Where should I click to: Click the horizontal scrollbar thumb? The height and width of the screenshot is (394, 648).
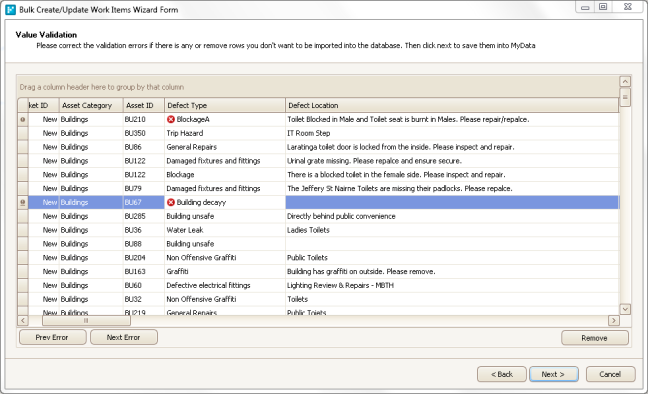pos(86,320)
